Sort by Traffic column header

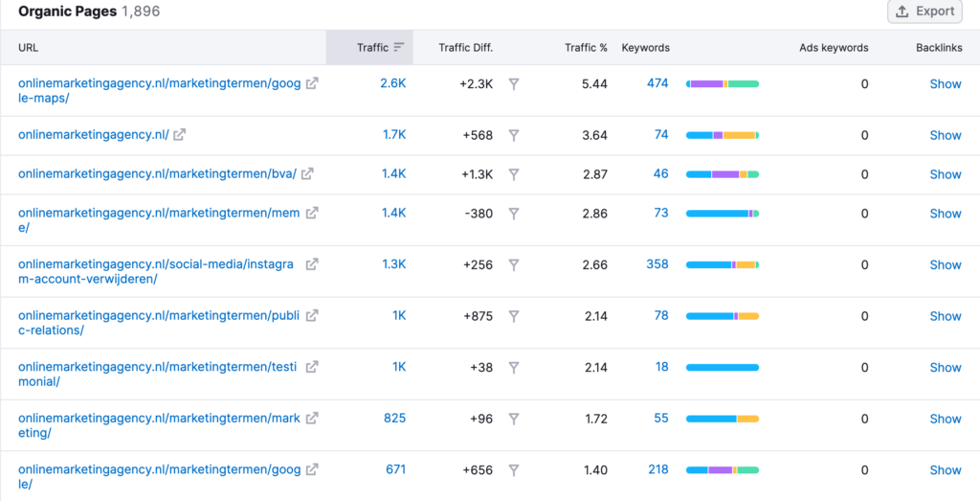(x=369, y=48)
